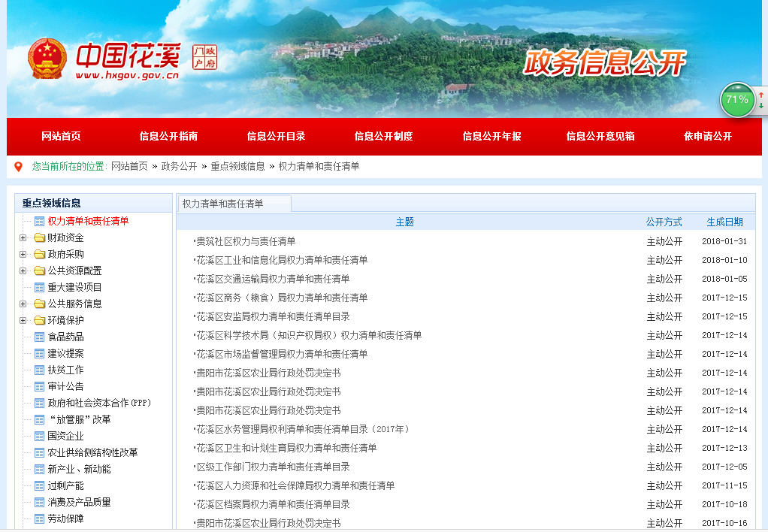Select 扶贫工作 in the sidebar tree
The height and width of the screenshot is (532, 768).
tap(65, 370)
